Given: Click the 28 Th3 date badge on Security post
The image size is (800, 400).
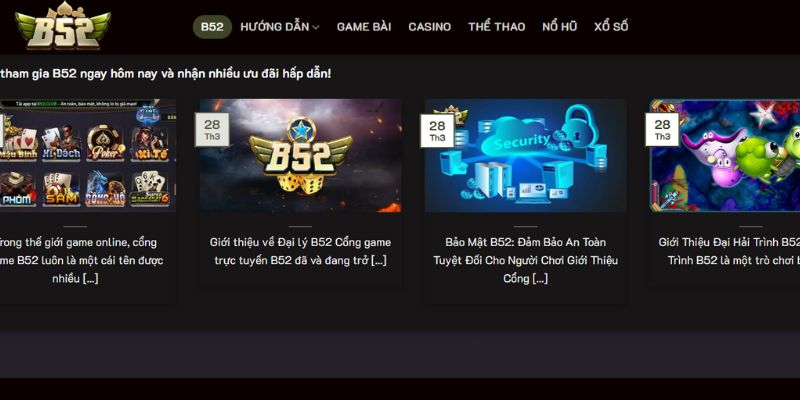Looking at the screenshot, I should click(x=437, y=130).
